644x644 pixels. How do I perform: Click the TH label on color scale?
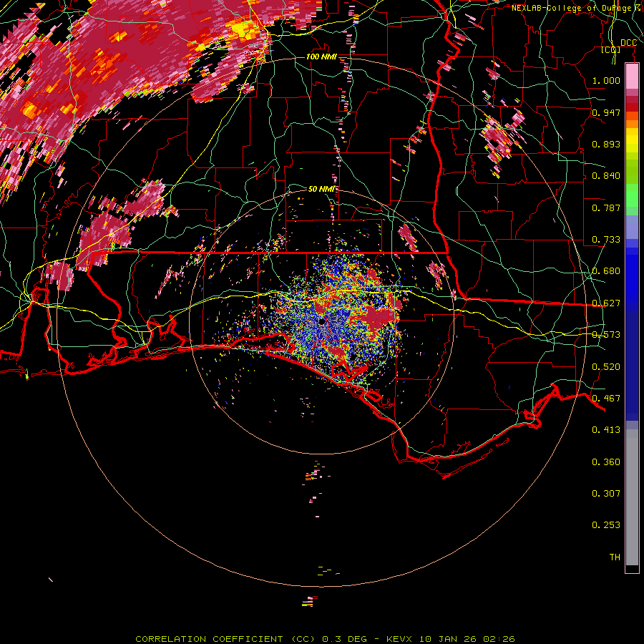615,557
